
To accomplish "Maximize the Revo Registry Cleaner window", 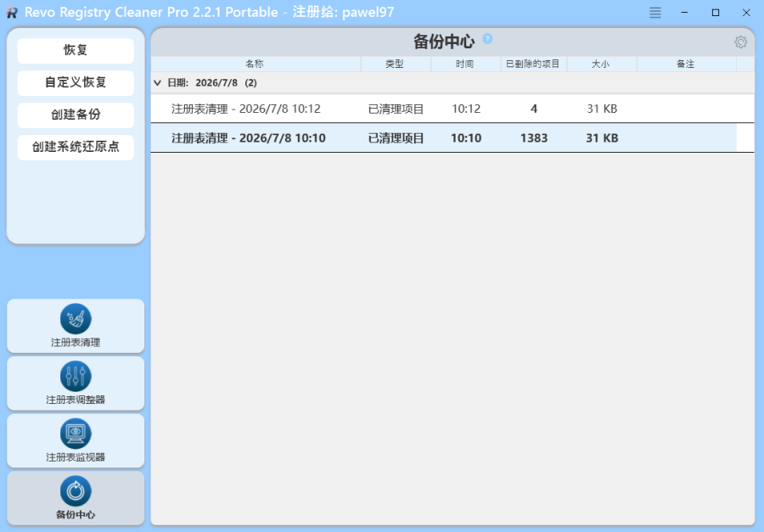I will [x=716, y=13].
